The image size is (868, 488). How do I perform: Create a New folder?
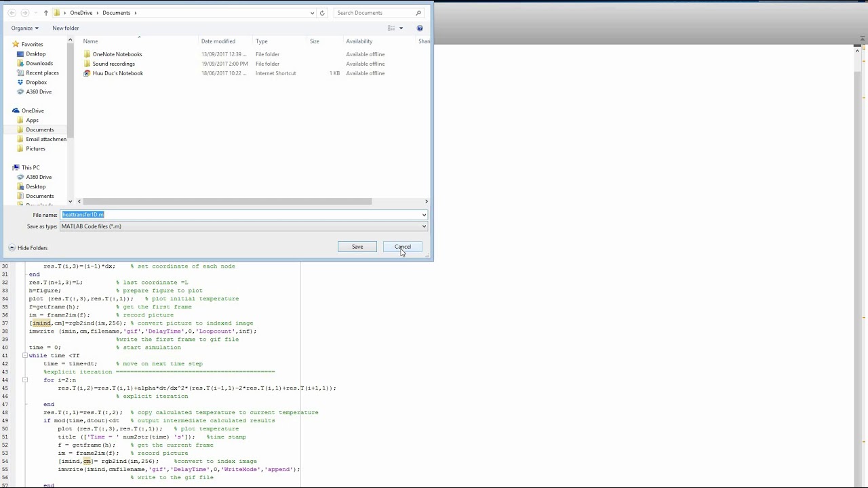click(x=66, y=28)
